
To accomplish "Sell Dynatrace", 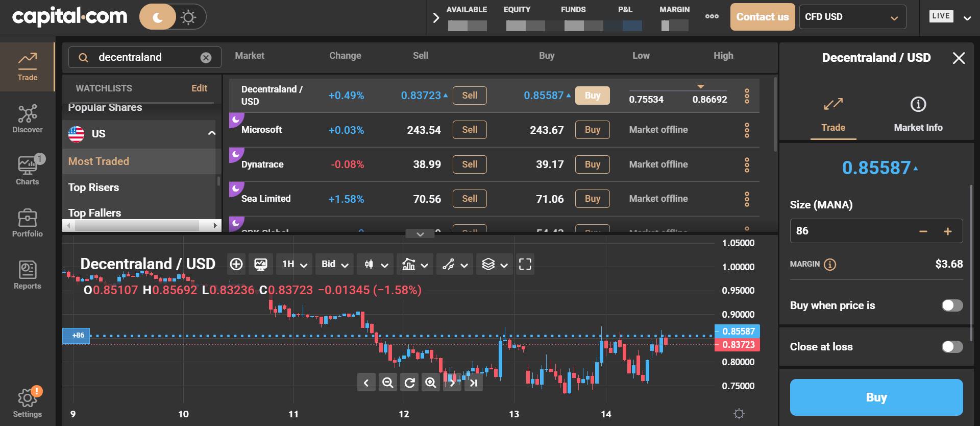I will (x=470, y=164).
